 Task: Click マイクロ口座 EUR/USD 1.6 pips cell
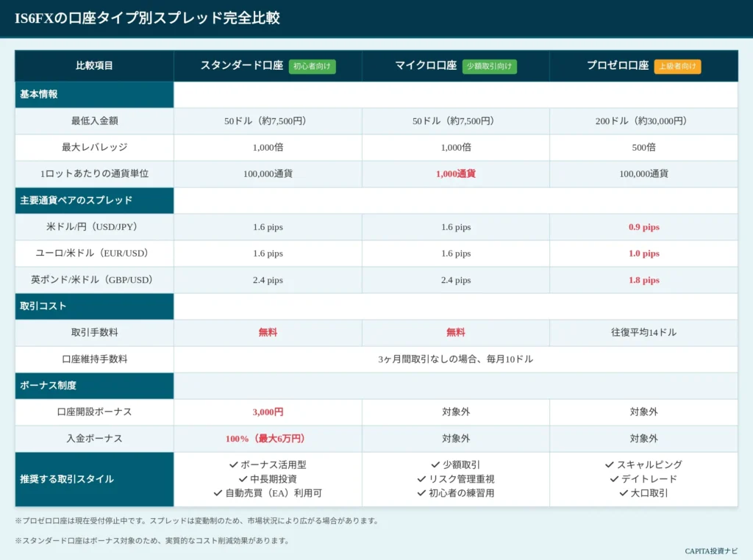click(456, 254)
